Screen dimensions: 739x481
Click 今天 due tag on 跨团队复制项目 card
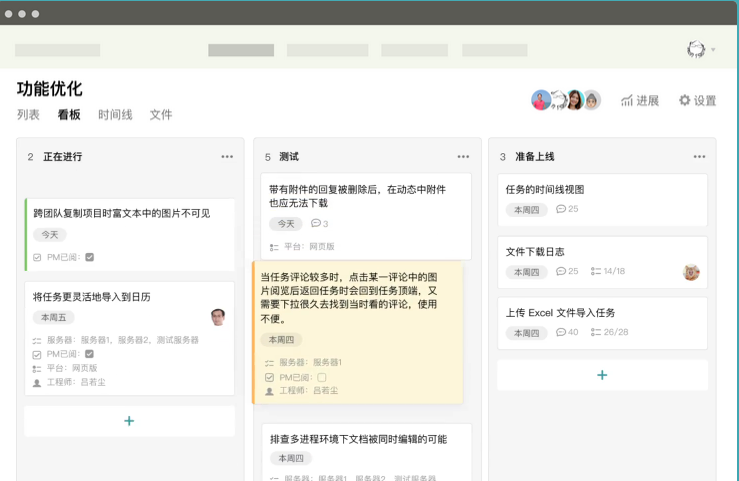pos(49,235)
